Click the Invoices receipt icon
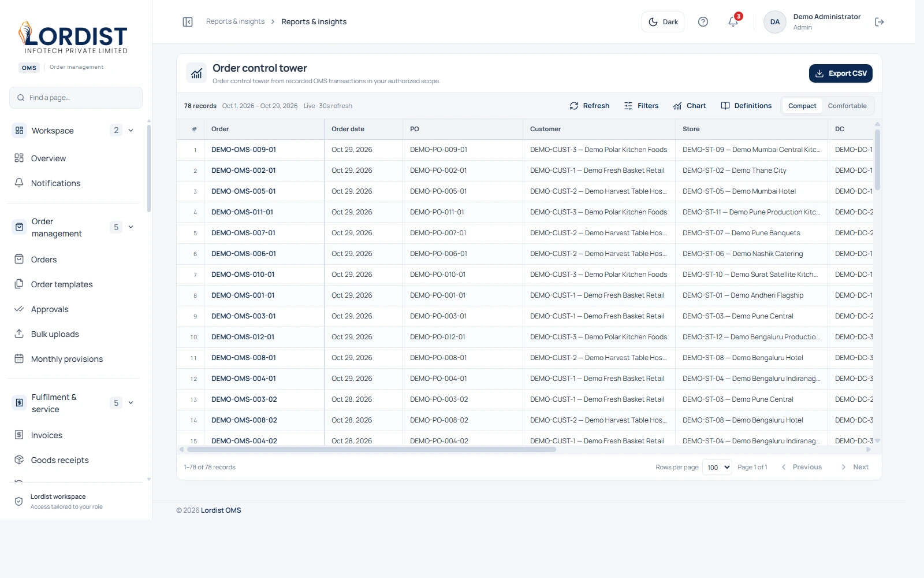 tap(19, 435)
